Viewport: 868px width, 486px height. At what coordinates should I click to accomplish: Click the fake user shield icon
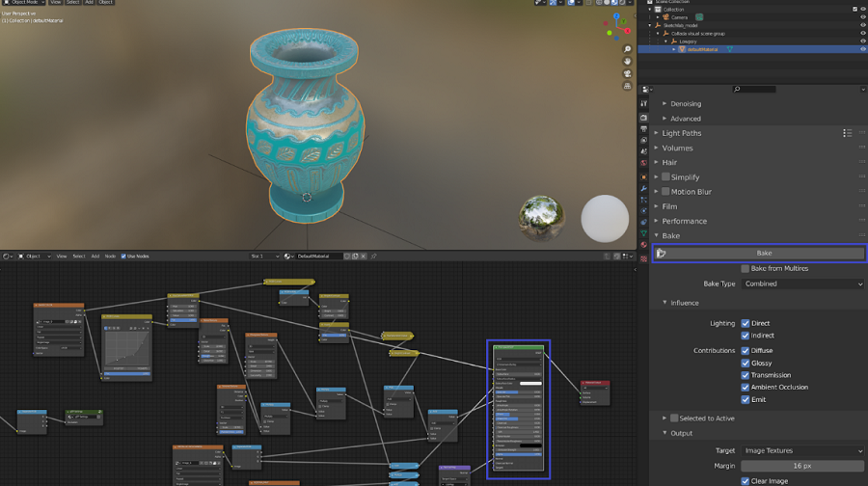click(347, 256)
